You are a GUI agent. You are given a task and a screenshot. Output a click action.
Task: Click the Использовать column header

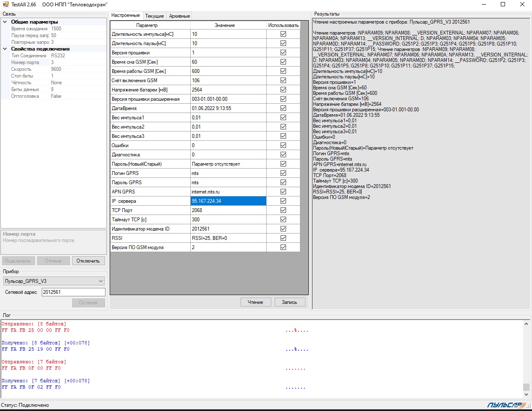point(283,25)
